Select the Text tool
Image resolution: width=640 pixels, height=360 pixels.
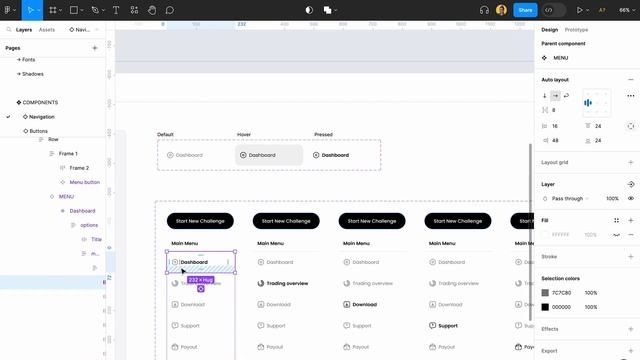[x=116, y=10]
